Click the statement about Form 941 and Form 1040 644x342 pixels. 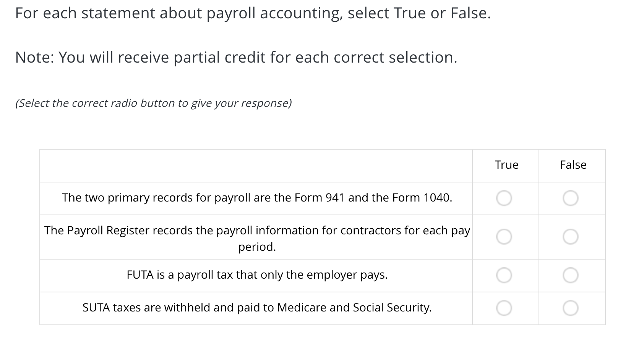pos(257,198)
